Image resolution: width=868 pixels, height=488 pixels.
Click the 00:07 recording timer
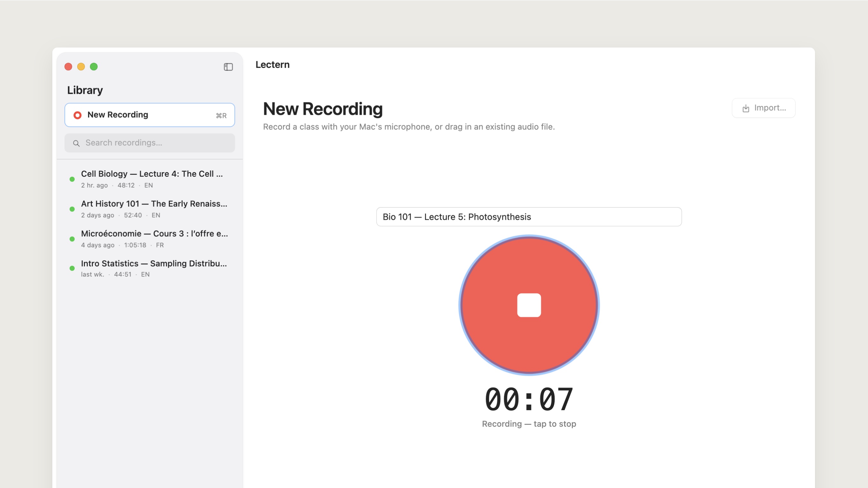point(529,399)
